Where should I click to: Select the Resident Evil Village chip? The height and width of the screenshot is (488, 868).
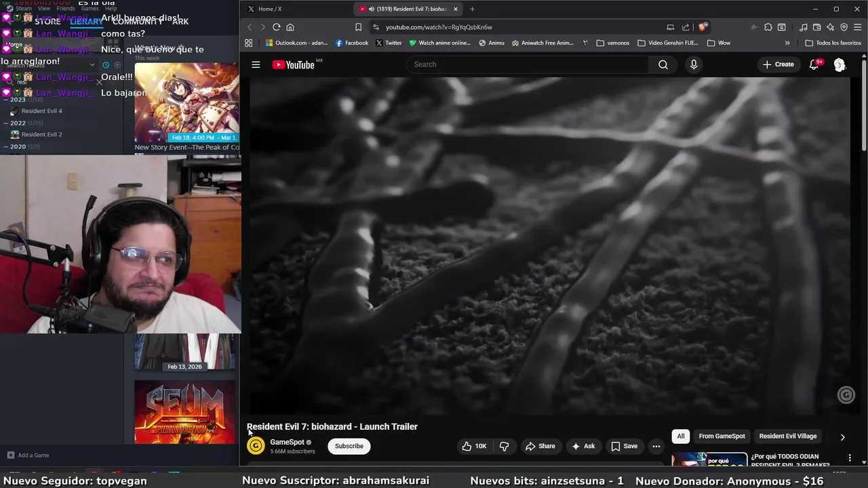(787, 436)
